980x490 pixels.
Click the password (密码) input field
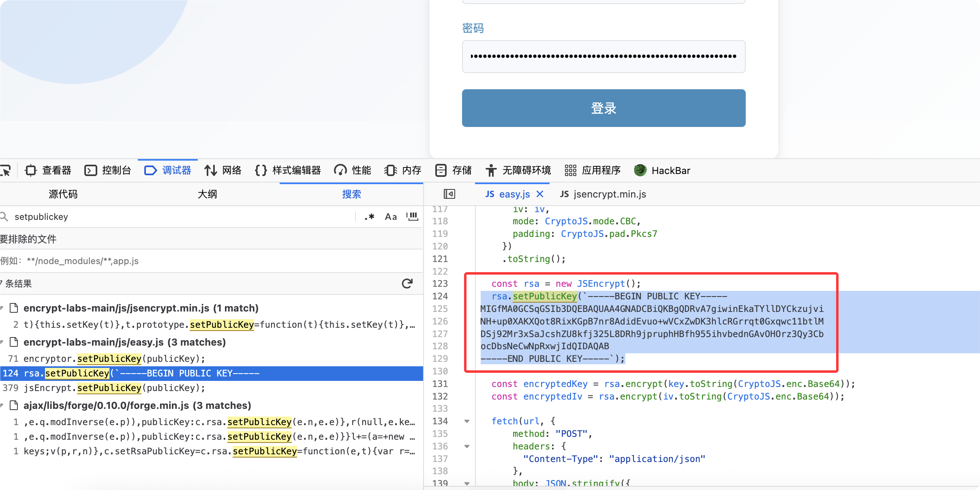(x=603, y=56)
